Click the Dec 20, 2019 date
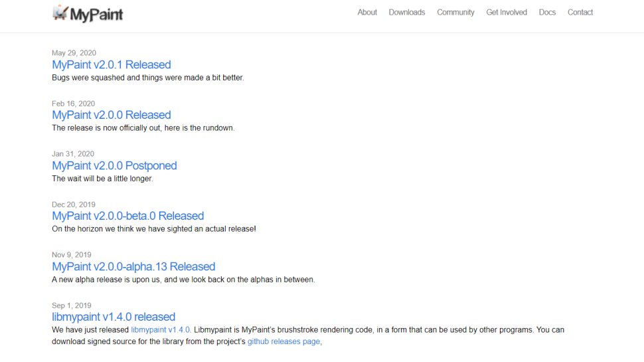The width and height of the screenshot is (644, 362). click(74, 205)
